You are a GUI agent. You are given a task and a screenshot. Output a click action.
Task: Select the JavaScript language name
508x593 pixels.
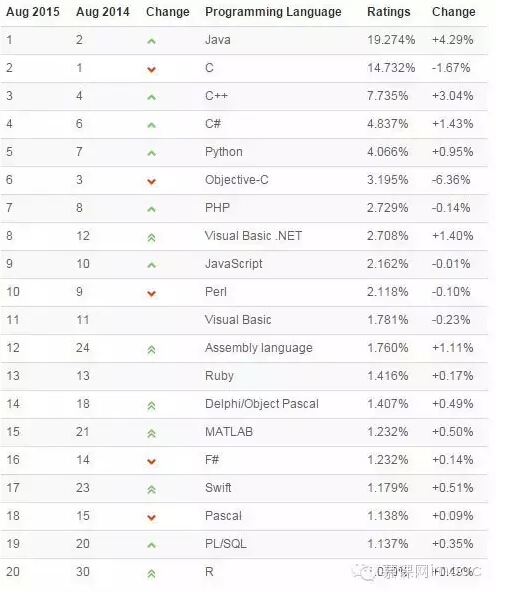[234, 264]
